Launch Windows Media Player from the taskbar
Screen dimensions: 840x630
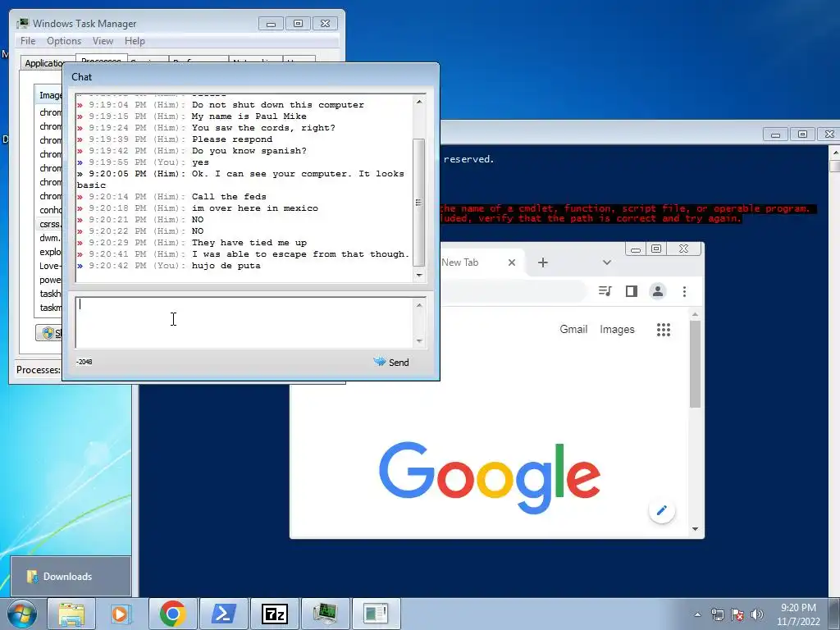pyautogui.click(x=121, y=614)
